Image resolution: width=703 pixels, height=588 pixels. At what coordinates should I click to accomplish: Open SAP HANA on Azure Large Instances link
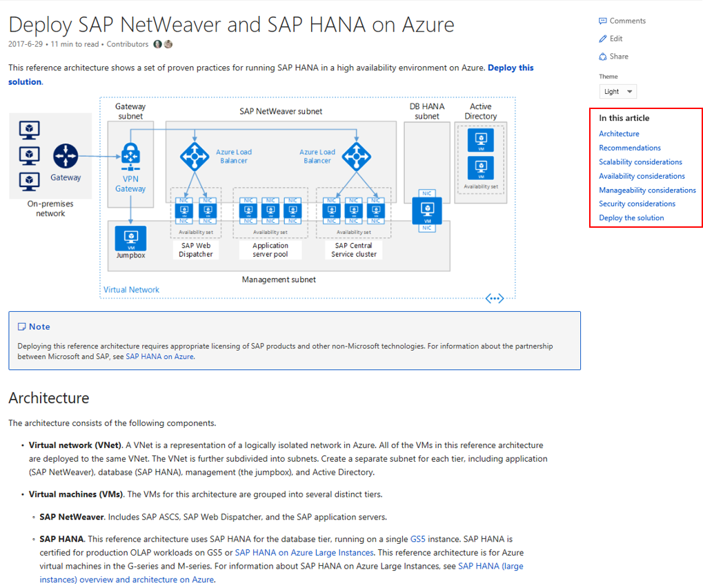[x=304, y=553]
